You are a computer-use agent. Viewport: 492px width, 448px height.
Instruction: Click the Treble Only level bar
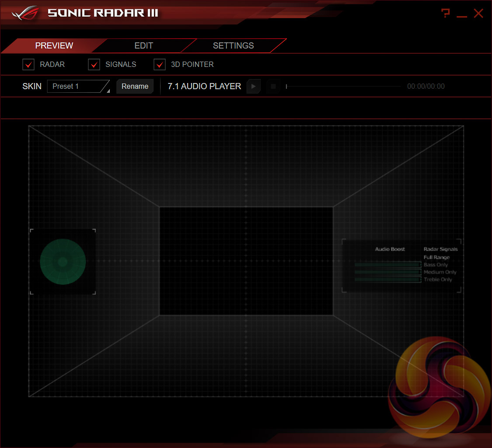click(x=387, y=279)
